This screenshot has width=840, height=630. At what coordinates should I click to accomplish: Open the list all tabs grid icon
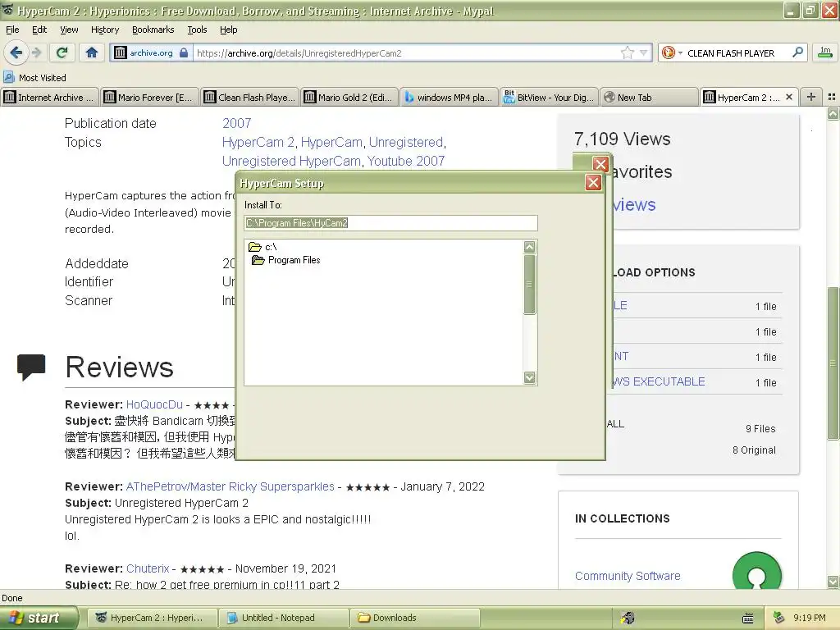[832, 97]
